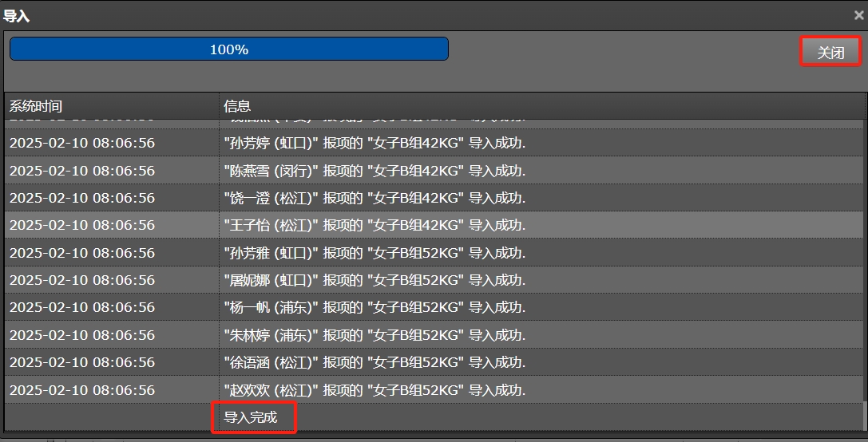Click the 100% import progress bar
The image size is (868, 442).
(229, 49)
